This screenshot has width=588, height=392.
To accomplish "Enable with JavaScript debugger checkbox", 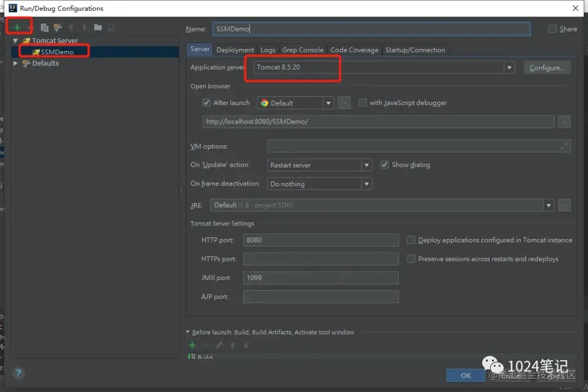I will (363, 102).
